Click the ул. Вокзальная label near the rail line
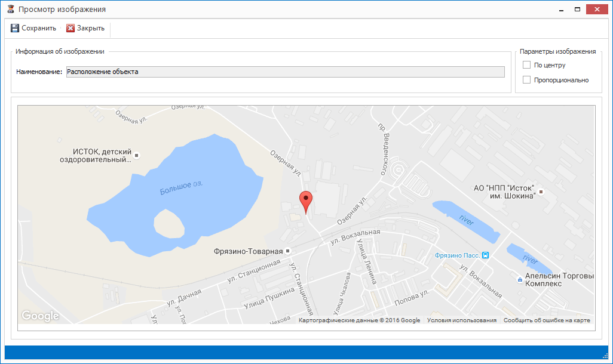Image resolution: width=613 pixels, height=364 pixels. (x=355, y=237)
